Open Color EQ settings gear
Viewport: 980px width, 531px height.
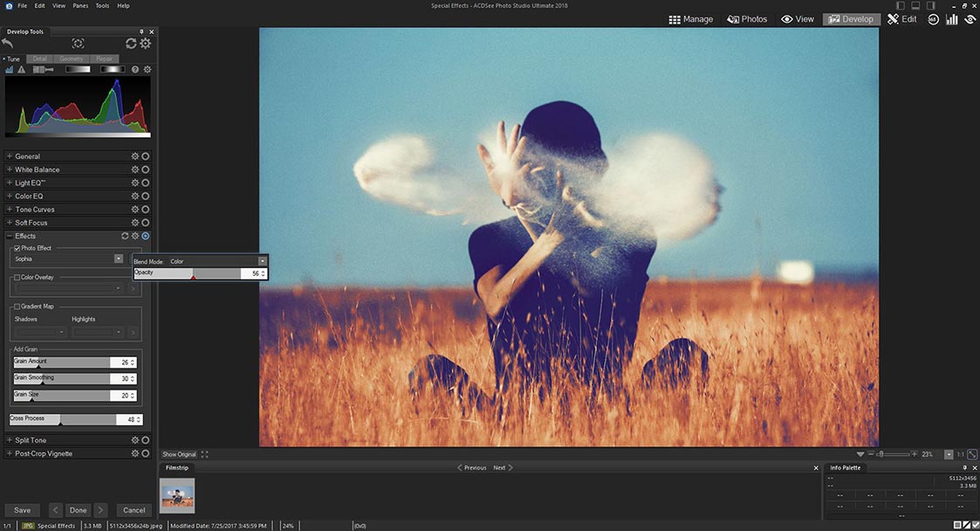tap(135, 196)
